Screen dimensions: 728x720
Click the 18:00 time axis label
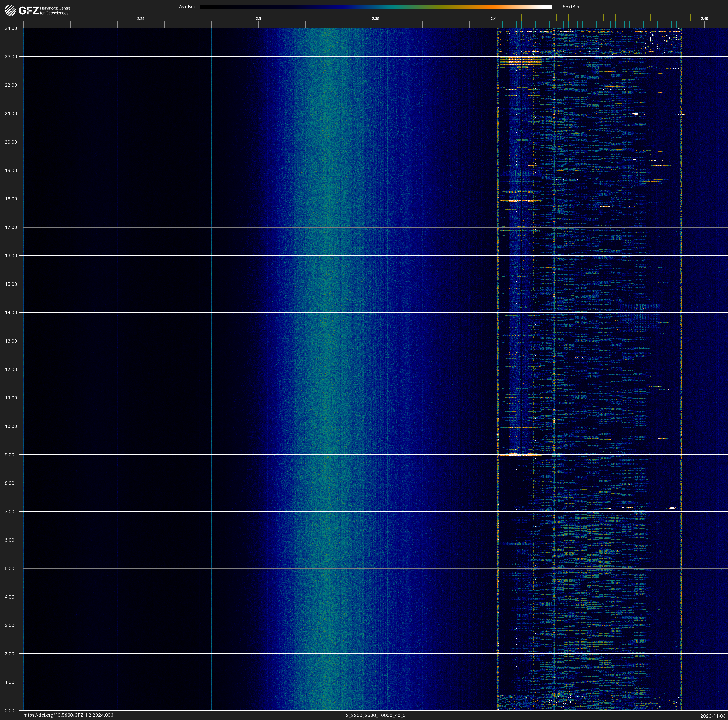pos(11,199)
